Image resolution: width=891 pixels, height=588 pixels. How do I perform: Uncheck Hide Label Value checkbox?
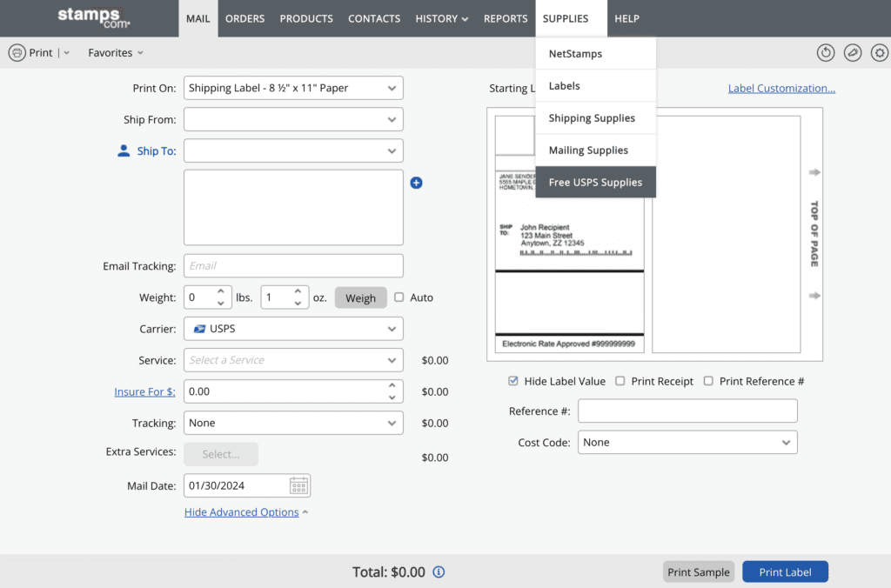[513, 381]
